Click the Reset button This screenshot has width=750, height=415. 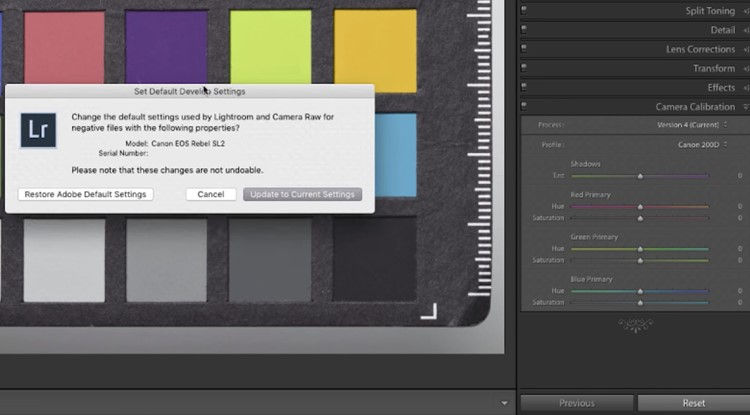(694, 404)
